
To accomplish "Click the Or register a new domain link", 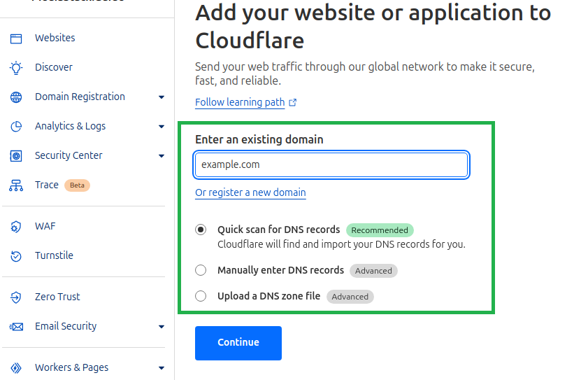I will (250, 192).
